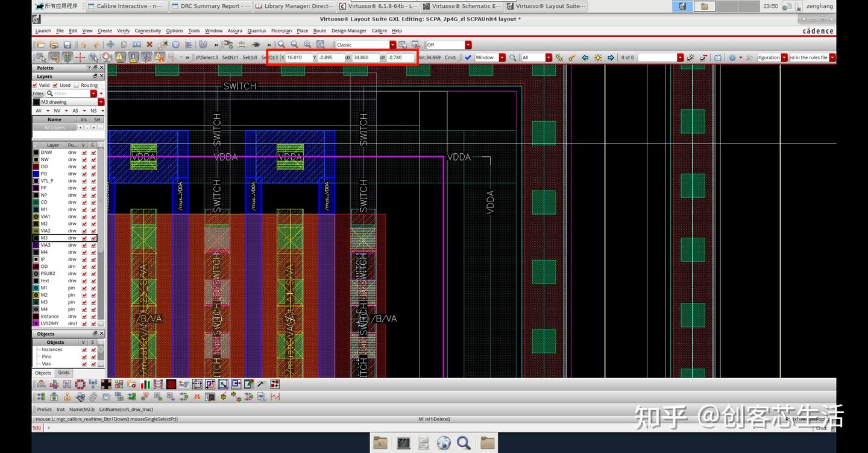This screenshot has height=453, width=868.
Task: Select the Copy tool icon
Action: pyautogui.click(x=124, y=45)
